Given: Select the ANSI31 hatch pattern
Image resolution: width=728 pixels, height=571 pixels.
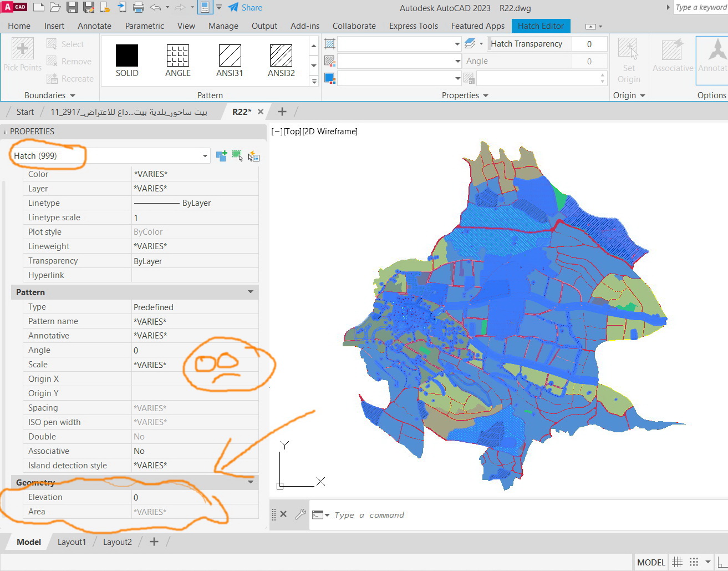Looking at the screenshot, I should tap(230, 55).
